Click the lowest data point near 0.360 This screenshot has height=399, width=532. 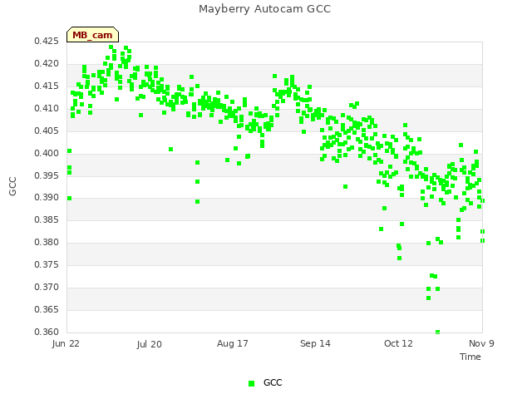[x=438, y=332]
